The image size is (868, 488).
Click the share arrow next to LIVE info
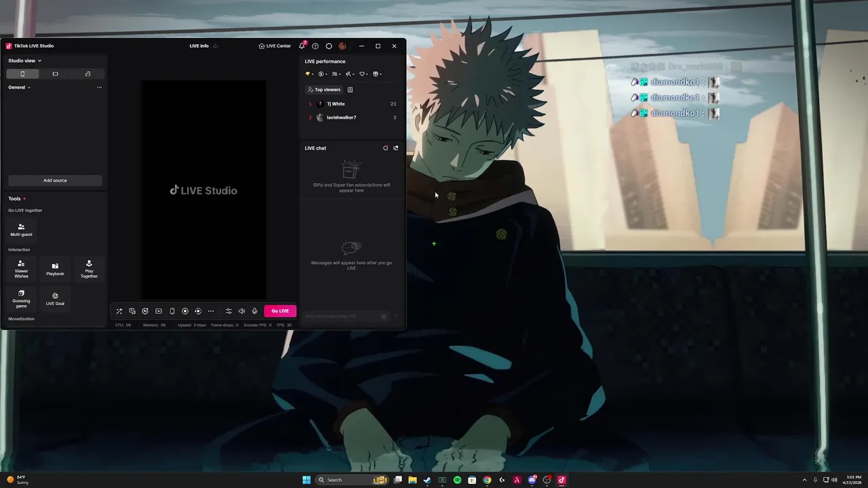[216, 46]
